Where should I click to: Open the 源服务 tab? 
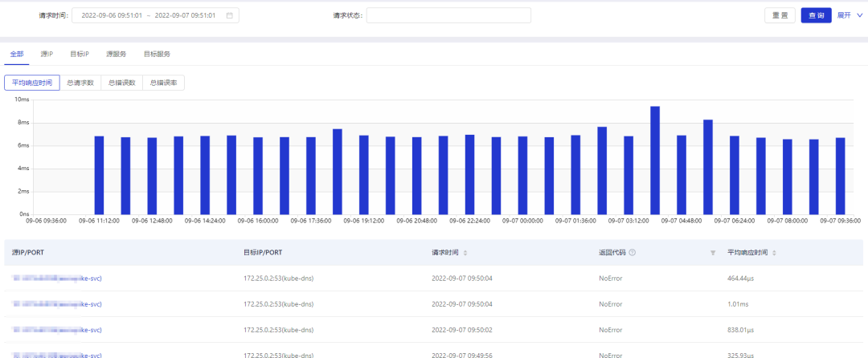pyautogui.click(x=116, y=54)
